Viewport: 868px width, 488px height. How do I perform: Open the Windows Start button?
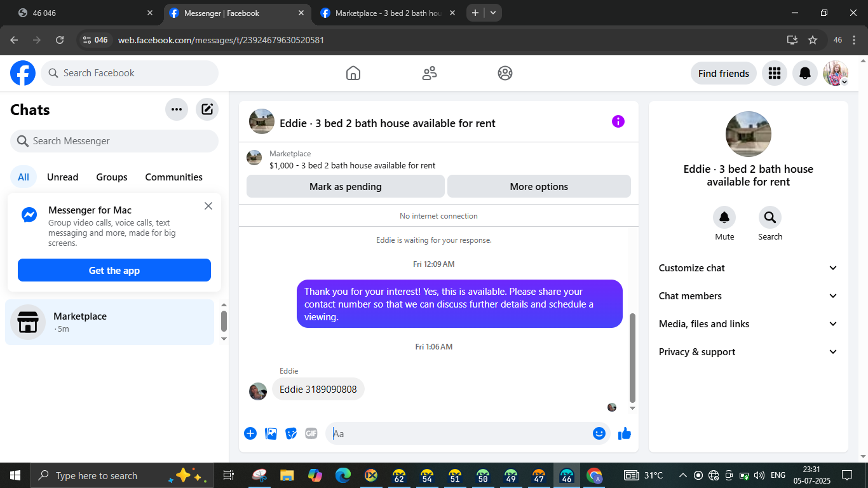15,475
